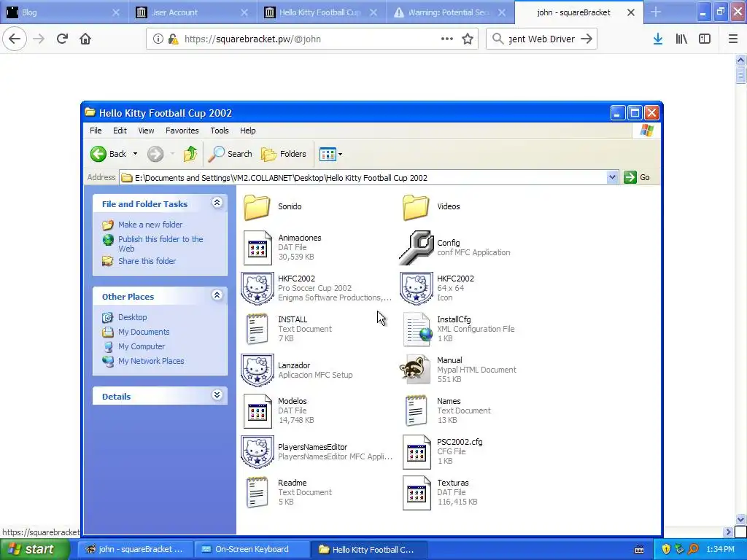Click the Firefox home icon
Image resolution: width=747 pixels, height=560 pixels.
click(85, 39)
